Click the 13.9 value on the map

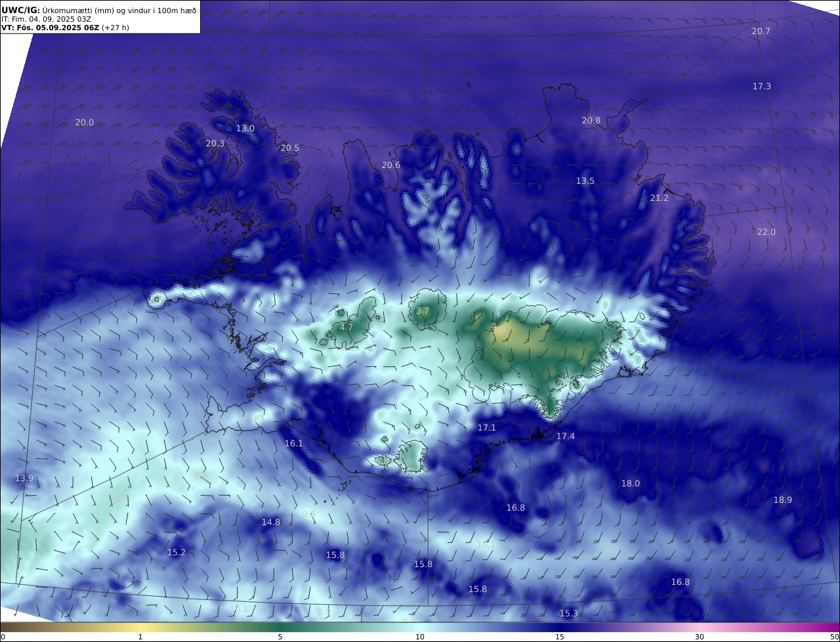(x=24, y=479)
